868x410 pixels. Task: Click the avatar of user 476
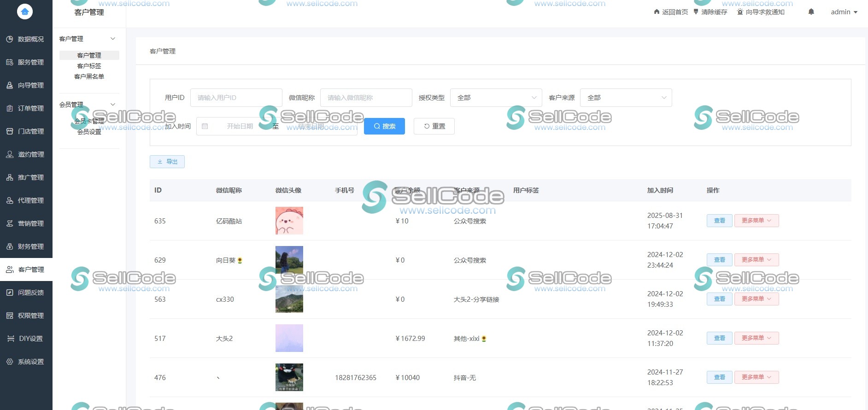[x=289, y=377]
